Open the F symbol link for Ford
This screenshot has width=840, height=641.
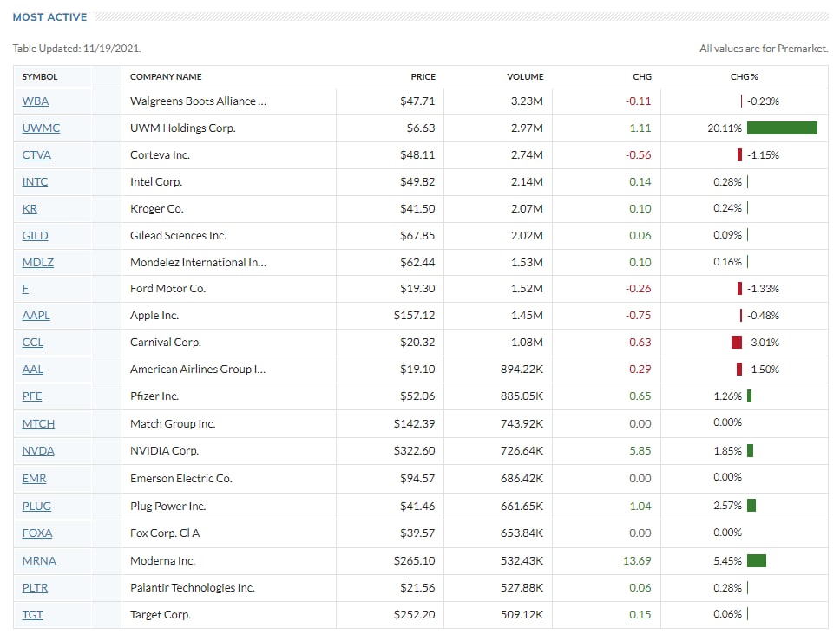[x=25, y=289]
